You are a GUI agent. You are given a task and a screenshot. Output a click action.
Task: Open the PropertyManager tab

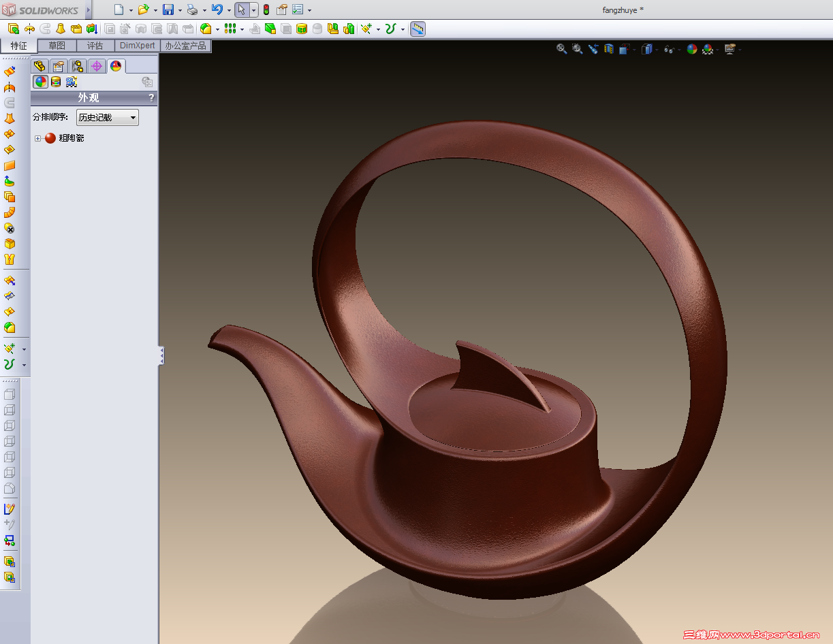(x=59, y=66)
